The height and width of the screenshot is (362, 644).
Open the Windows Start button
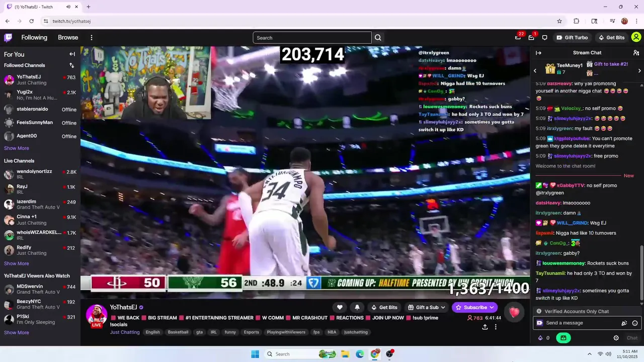[x=255, y=354]
